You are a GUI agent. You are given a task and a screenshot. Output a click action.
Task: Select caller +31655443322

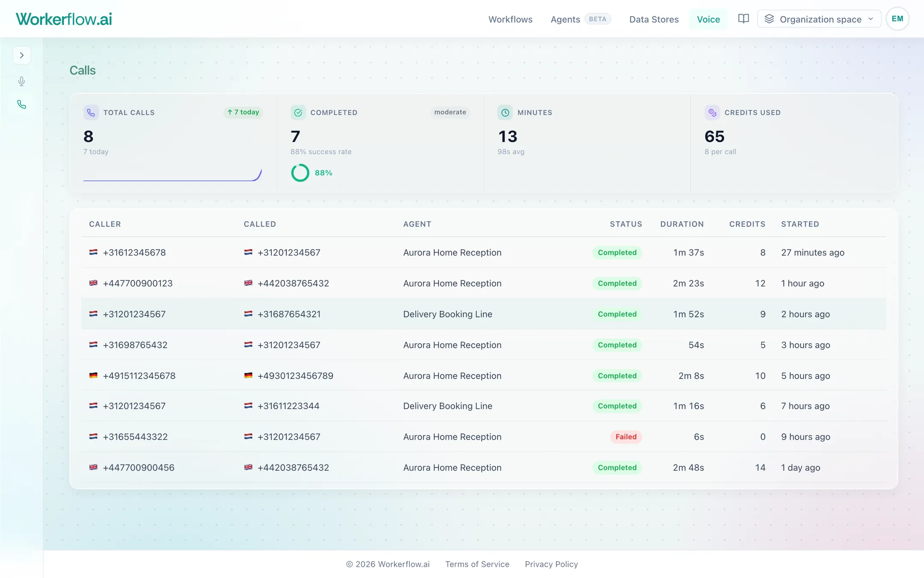coord(135,437)
